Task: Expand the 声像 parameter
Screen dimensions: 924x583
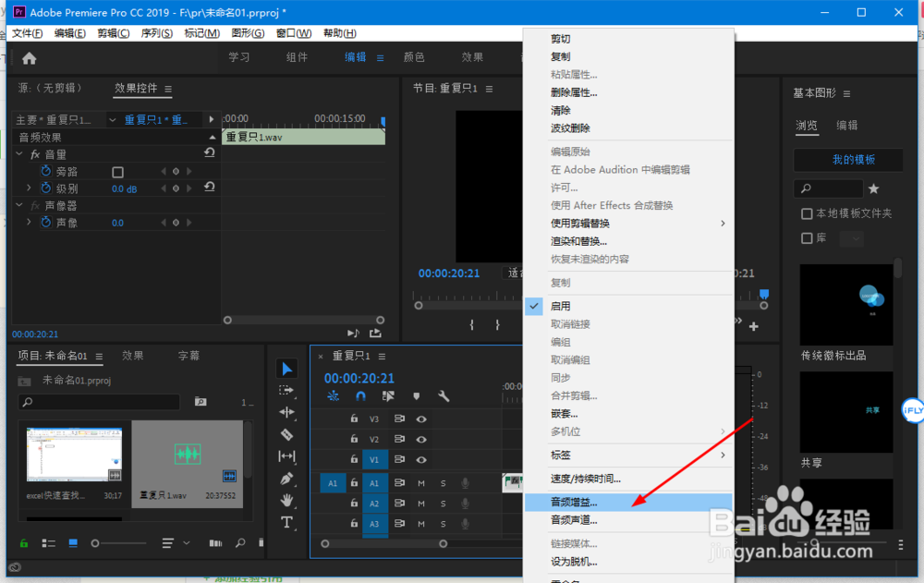Action: 29,223
